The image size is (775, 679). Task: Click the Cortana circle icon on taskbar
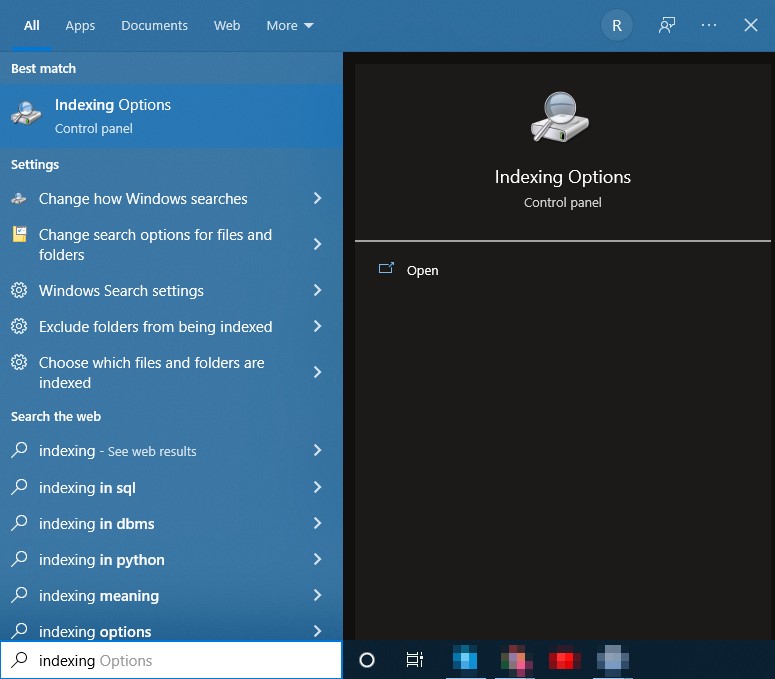(367, 660)
